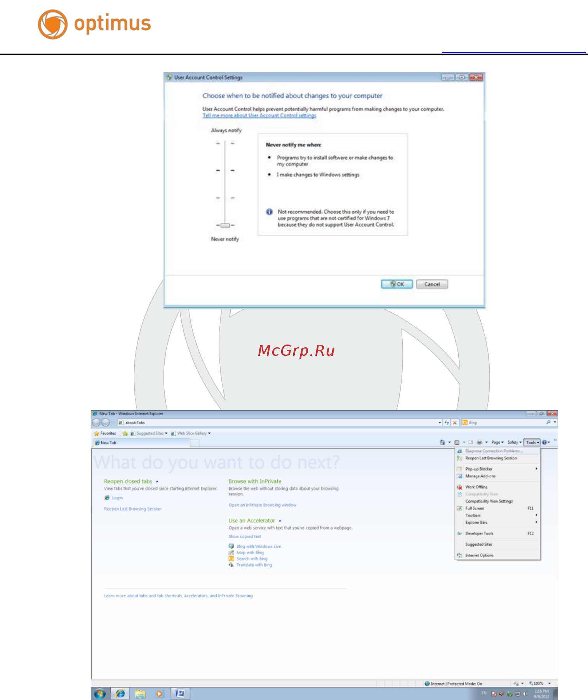The image size is (588, 700).
Task: Click the IE Back navigation arrow
Action: coord(96,423)
